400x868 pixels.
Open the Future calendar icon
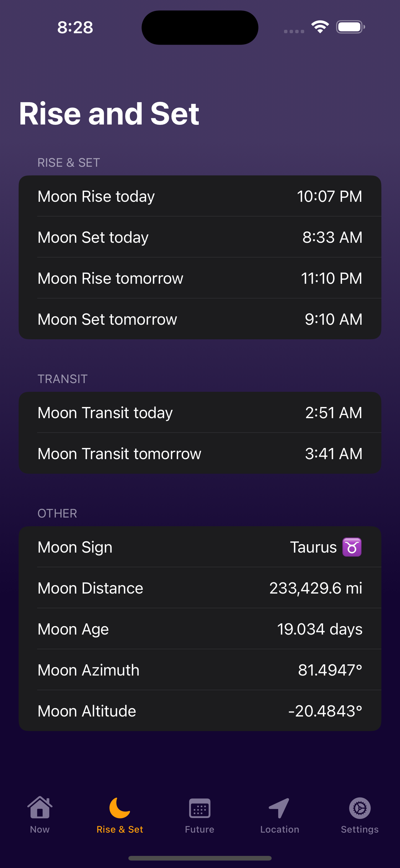click(200, 808)
